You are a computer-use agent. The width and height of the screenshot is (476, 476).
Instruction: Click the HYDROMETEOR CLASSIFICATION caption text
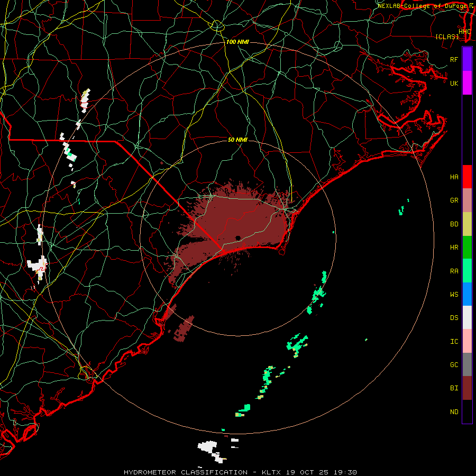pyautogui.click(x=186, y=472)
